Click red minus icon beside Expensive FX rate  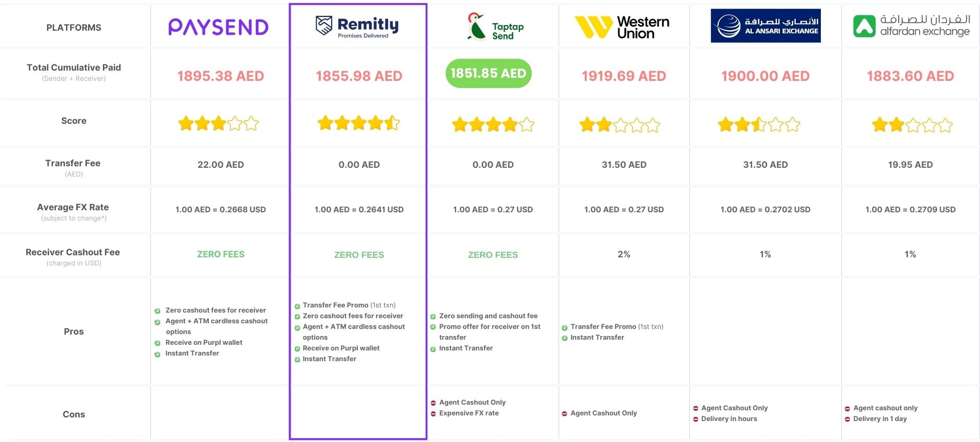[x=433, y=414]
